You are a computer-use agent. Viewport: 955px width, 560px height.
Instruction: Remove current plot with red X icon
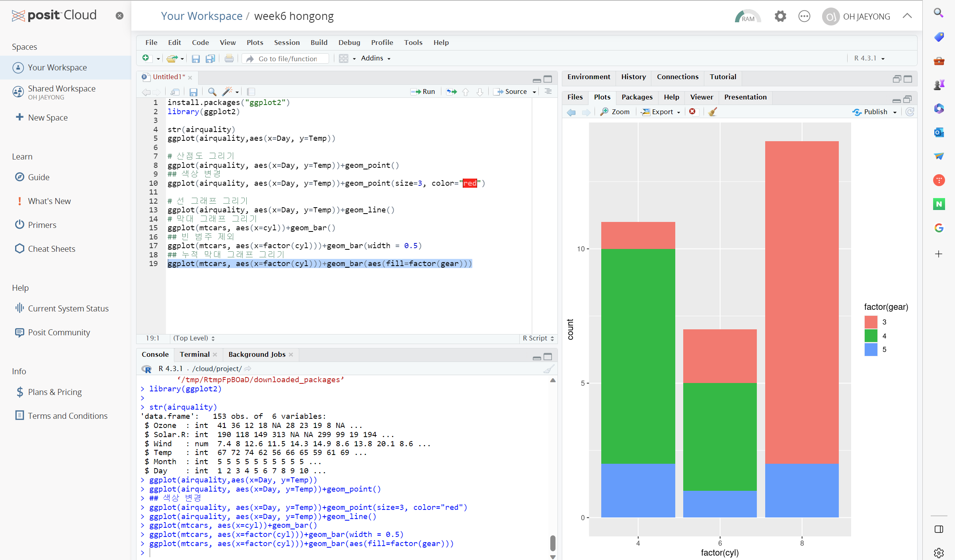(692, 112)
